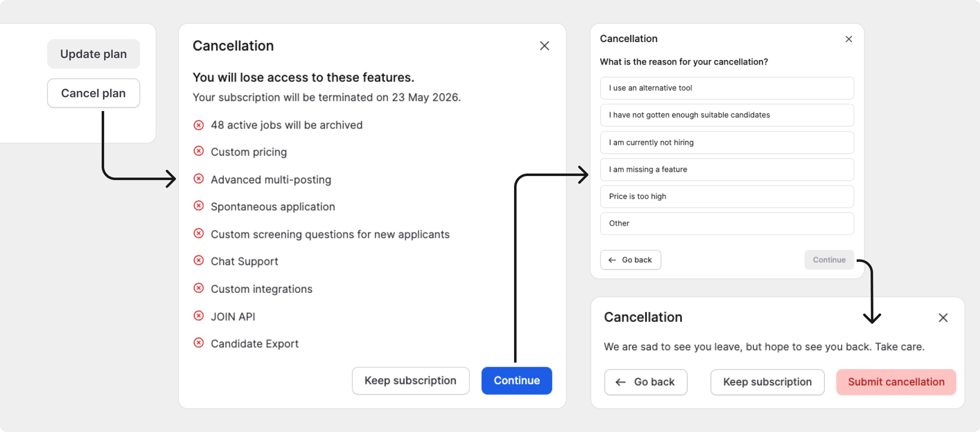Choose 'I have not gotten enough suitable candidates'
This screenshot has width=980, height=432.
tap(726, 115)
